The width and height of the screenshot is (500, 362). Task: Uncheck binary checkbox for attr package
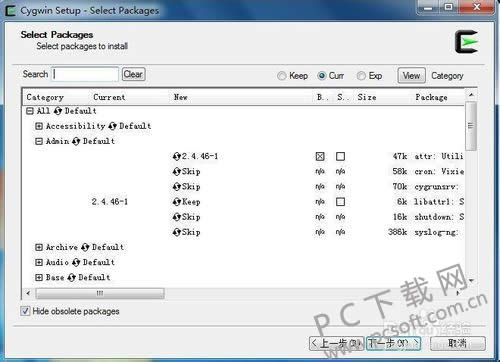point(320,156)
